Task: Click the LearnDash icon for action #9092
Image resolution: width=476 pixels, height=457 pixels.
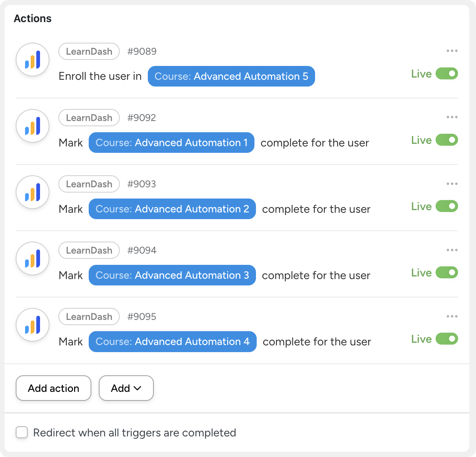Action: pos(33,126)
